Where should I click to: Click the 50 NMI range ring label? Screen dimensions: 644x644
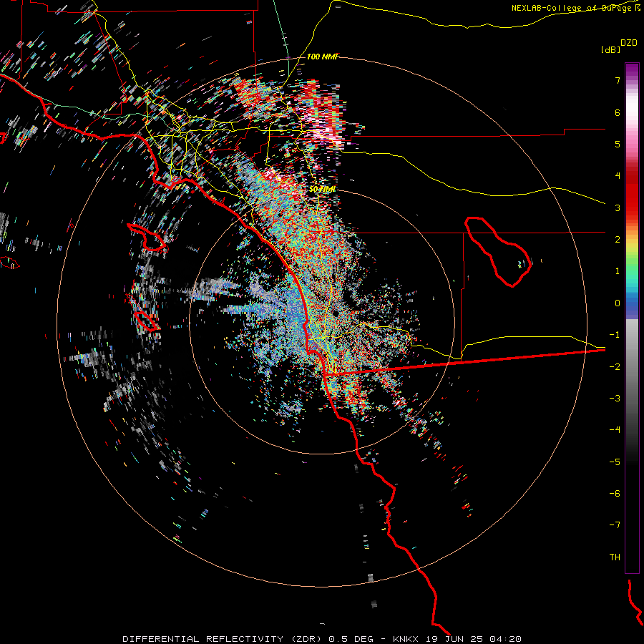(x=323, y=190)
